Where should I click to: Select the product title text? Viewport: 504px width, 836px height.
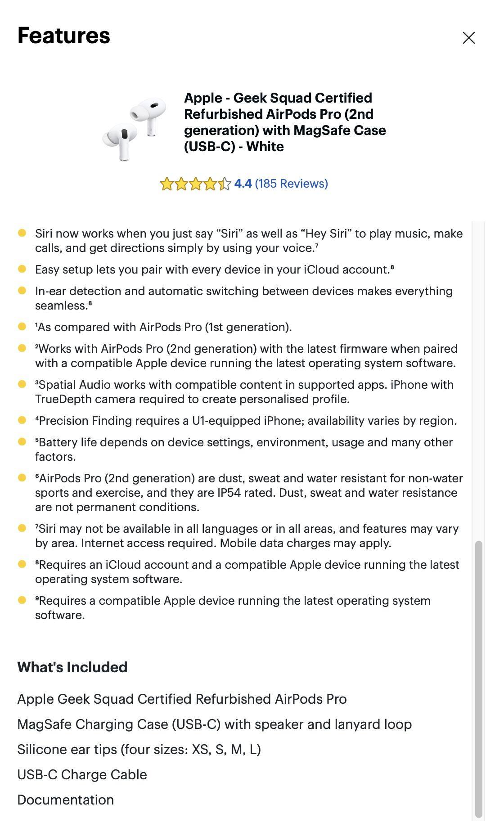pyautogui.click(x=285, y=122)
